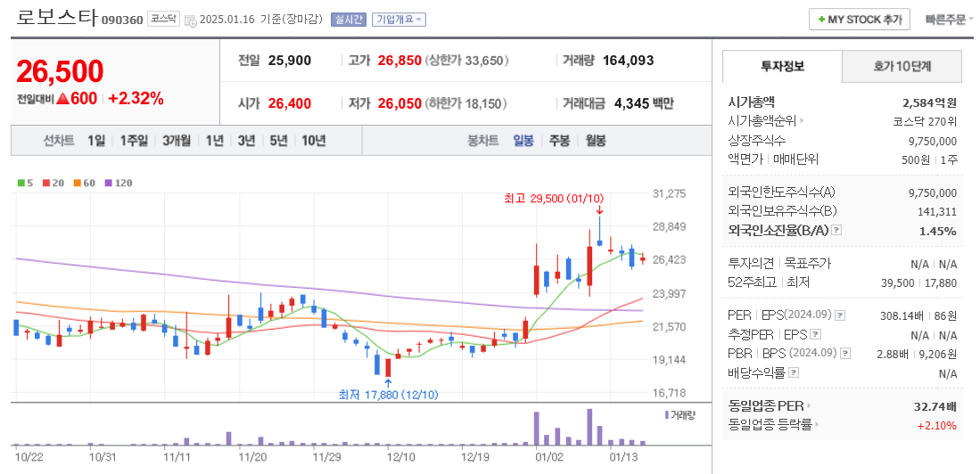Image resolution: width=980 pixels, height=474 pixels.
Task: Click the 매매단위 label
Action: 796,159
